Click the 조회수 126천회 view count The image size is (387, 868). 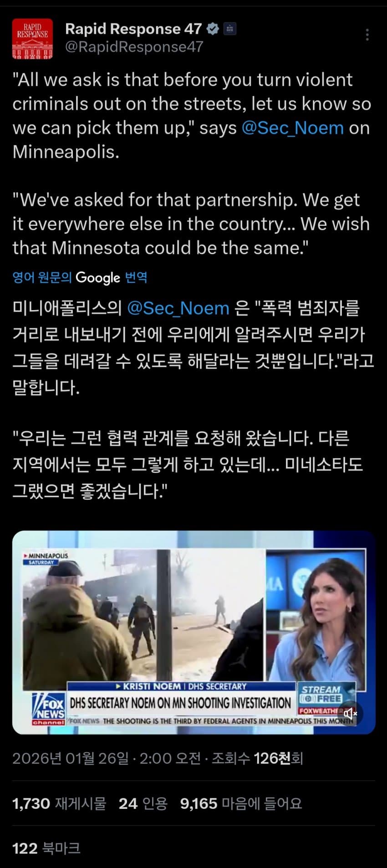click(x=258, y=758)
